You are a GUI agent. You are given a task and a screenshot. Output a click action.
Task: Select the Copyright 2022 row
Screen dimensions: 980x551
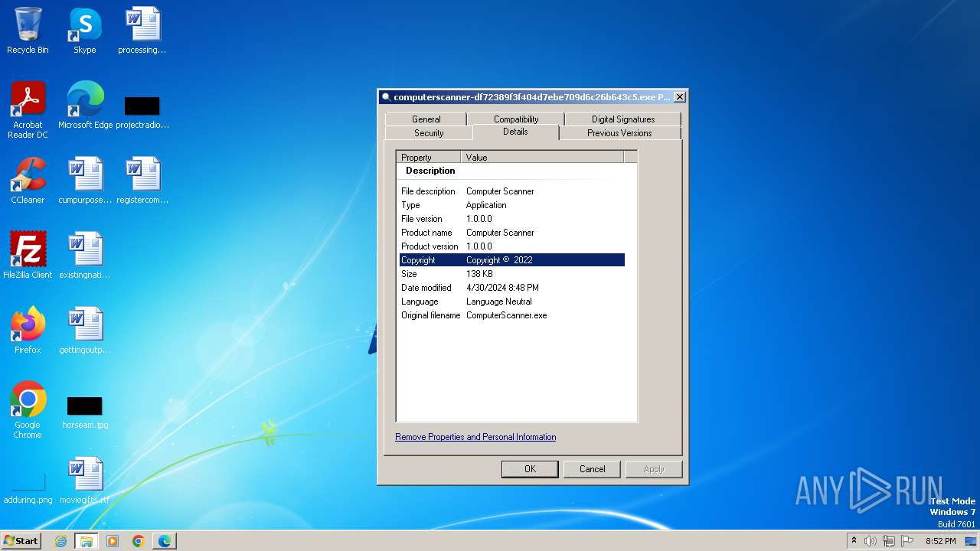click(512, 260)
